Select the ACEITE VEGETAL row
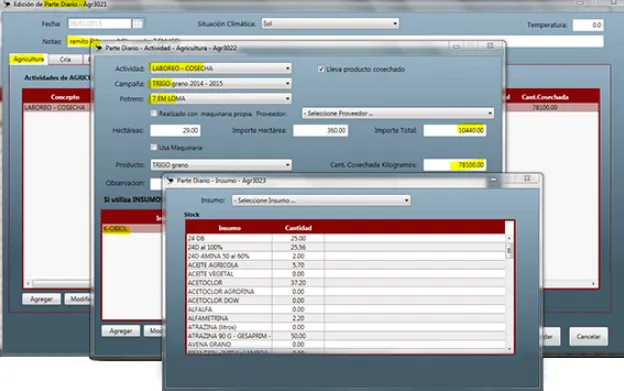 pos(346,274)
